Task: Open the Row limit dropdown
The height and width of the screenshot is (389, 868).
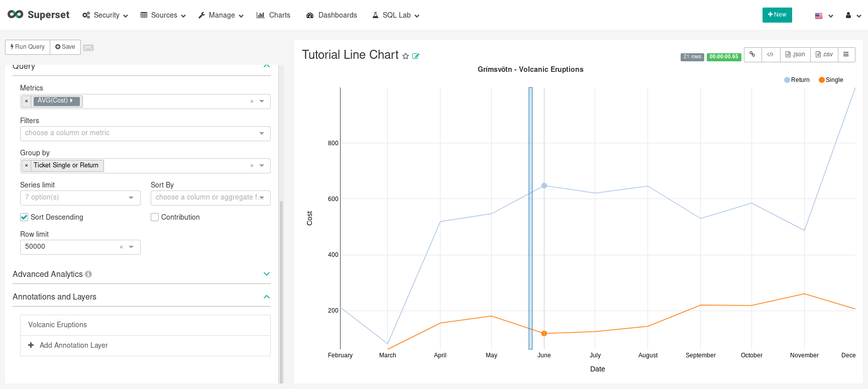Action: tap(131, 247)
